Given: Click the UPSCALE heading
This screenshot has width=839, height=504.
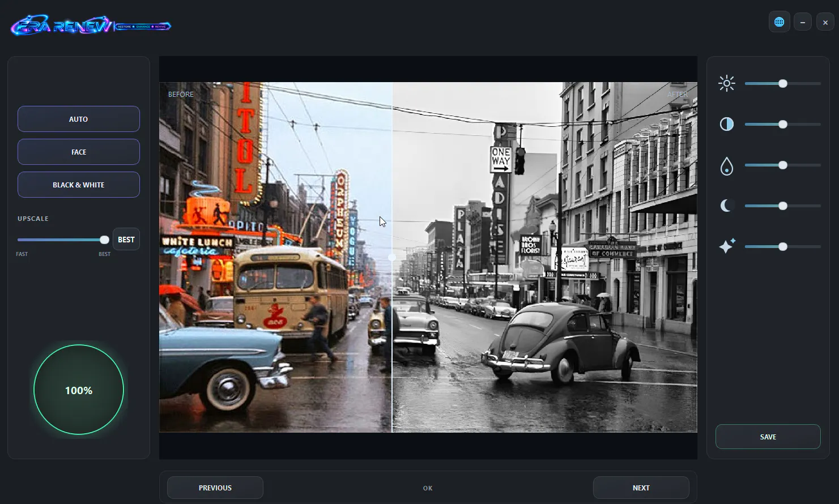Looking at the screenshot, I should pyautogui.click(x=33, y=219).
